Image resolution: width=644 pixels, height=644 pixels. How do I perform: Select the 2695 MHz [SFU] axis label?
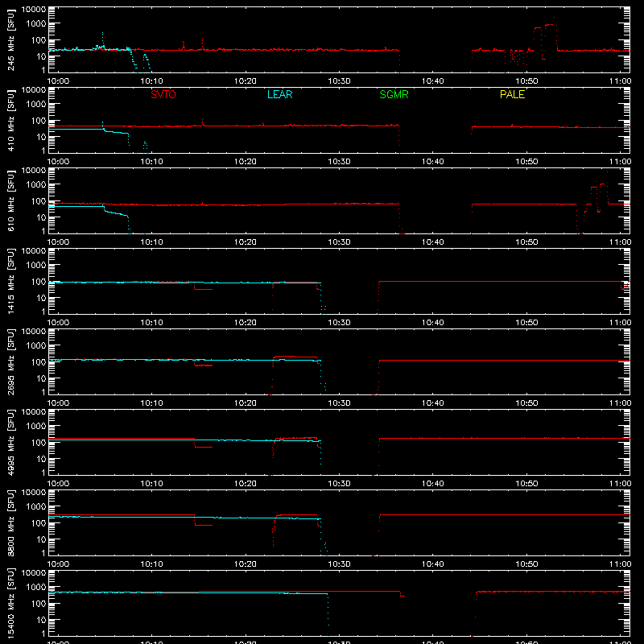10,362
